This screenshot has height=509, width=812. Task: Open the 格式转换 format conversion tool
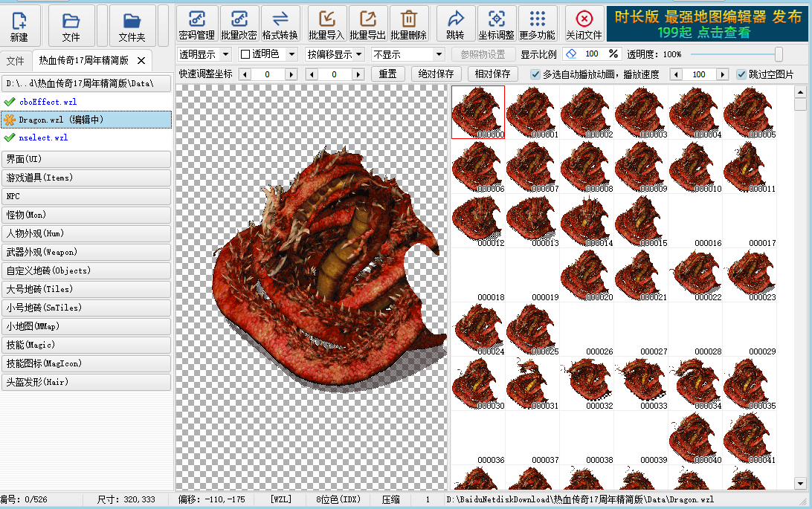(280, 25)
